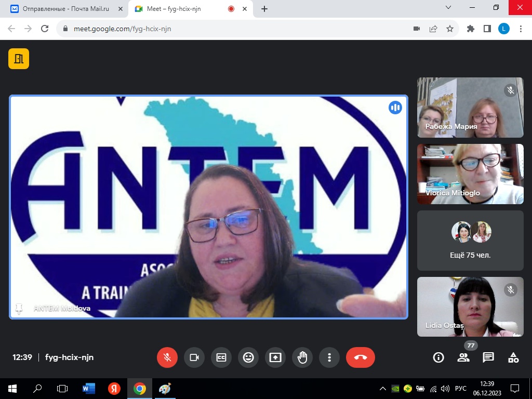Open the Chrome profile L avatar

pyautogui.click(x=504, y=29)
